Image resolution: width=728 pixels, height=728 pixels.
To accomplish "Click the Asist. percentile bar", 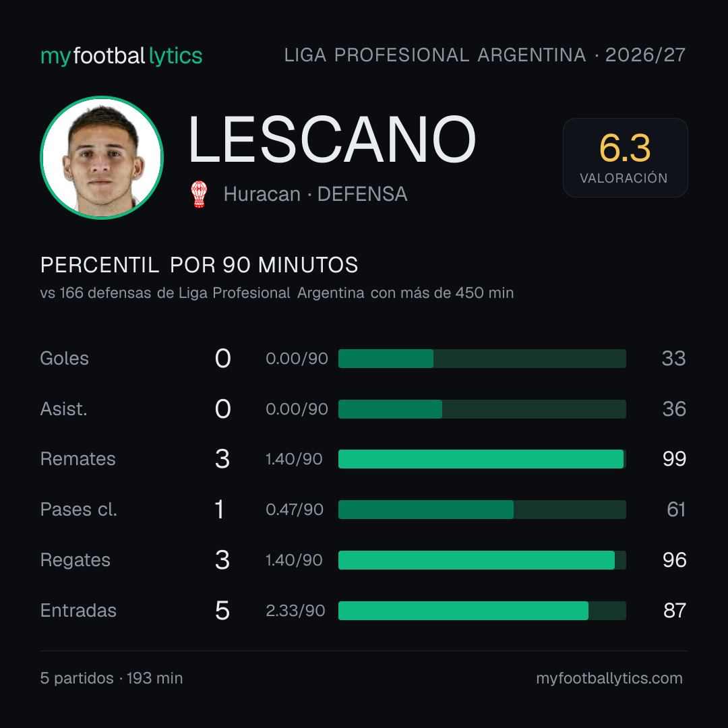I will pos(482,409).
